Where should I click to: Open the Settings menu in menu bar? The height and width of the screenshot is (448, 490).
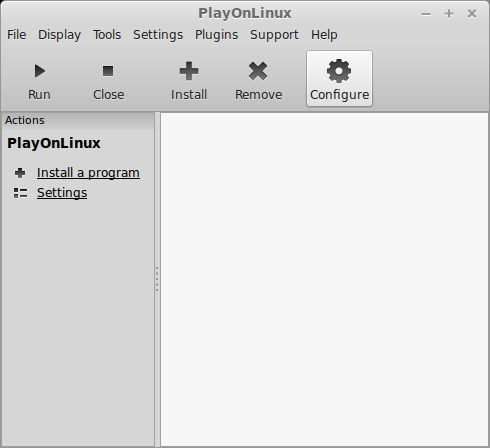pos(158,35)
